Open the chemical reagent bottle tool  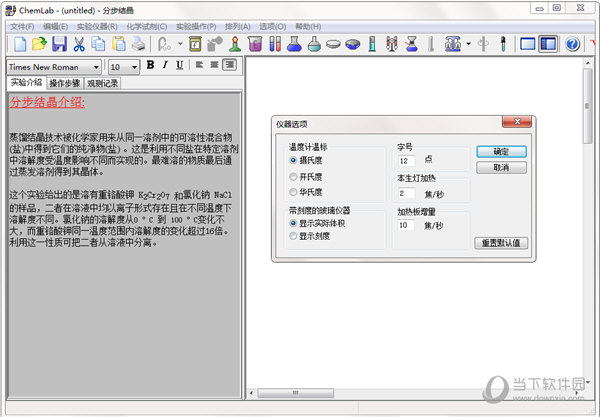[195, 44]
